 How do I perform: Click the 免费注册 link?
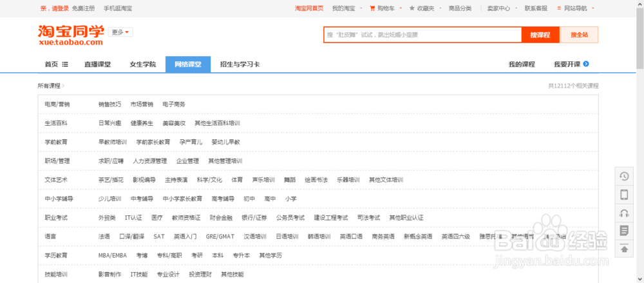pyautogui.click(x=83, y=8)
